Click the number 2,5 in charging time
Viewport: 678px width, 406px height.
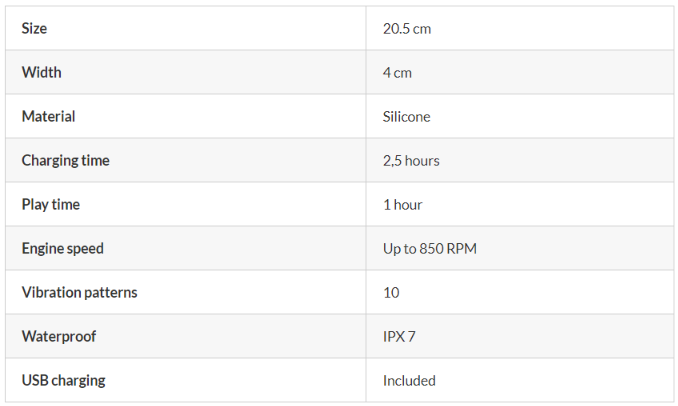pyautogui.click(x=393, y=161)
